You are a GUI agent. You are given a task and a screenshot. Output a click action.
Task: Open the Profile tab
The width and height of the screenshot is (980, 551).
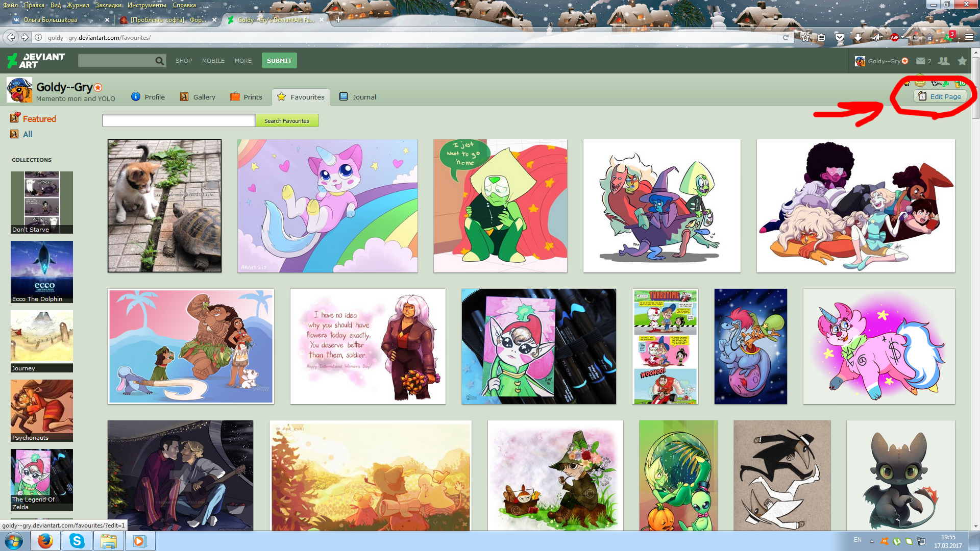(149, 97)
